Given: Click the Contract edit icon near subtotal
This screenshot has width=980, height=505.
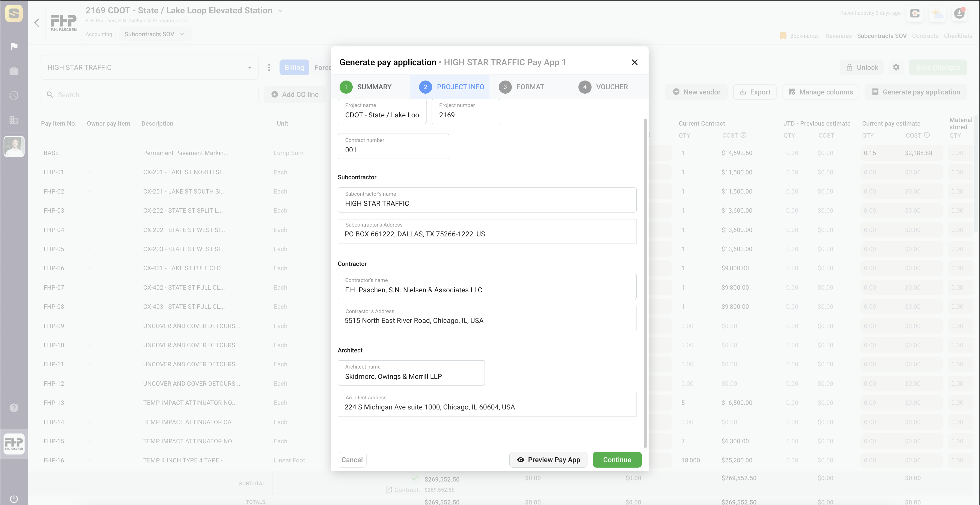Looking at the screenshot, I should pos(388,490).
